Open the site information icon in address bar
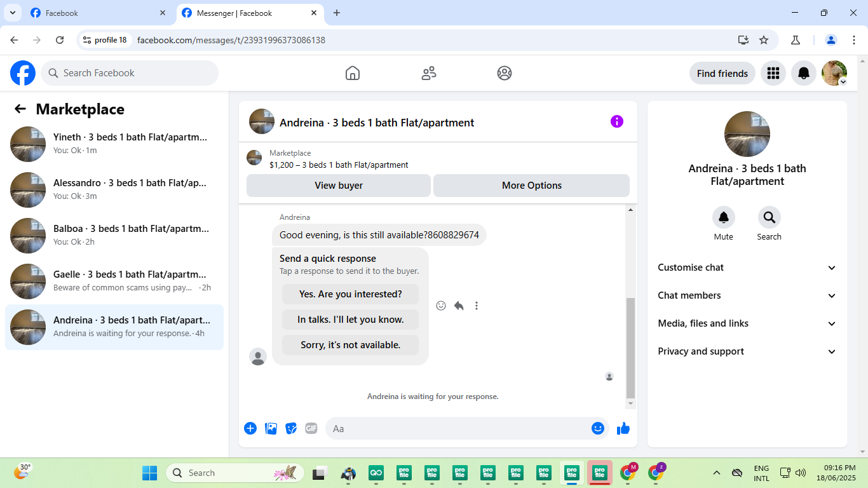The height and width of the screenshot is (488, 868). pos(87,40)
